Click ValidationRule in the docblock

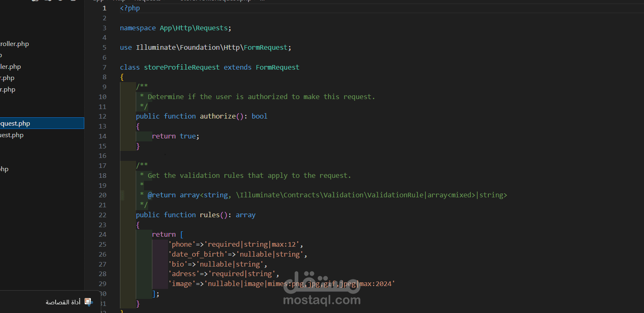[x=396, y=195]
